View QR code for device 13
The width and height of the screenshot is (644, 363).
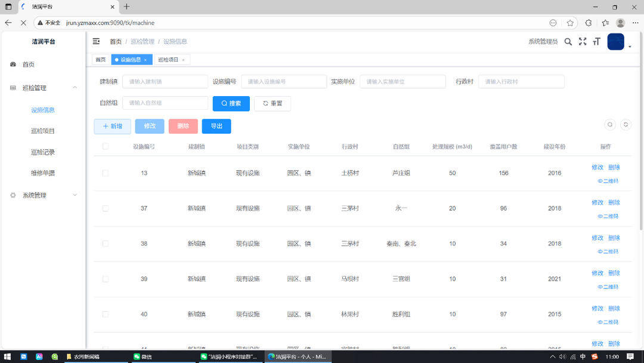coord(608,181)
